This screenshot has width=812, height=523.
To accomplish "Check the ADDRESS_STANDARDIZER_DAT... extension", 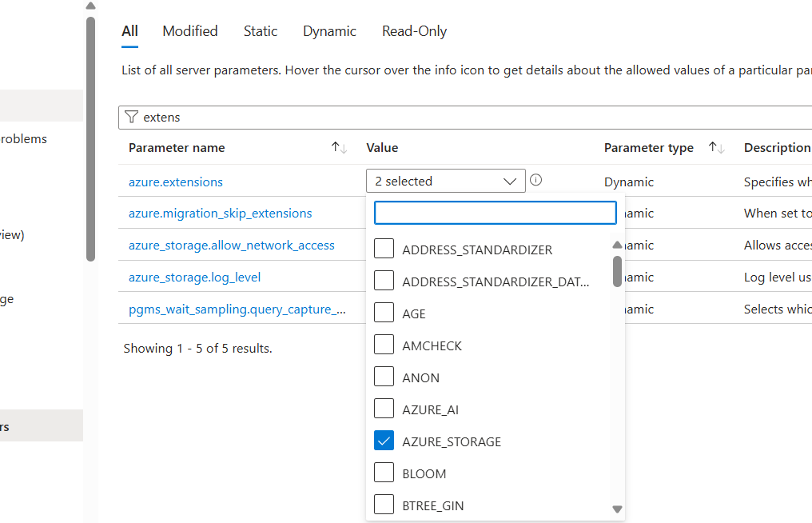I will click(x=384, y=281).
